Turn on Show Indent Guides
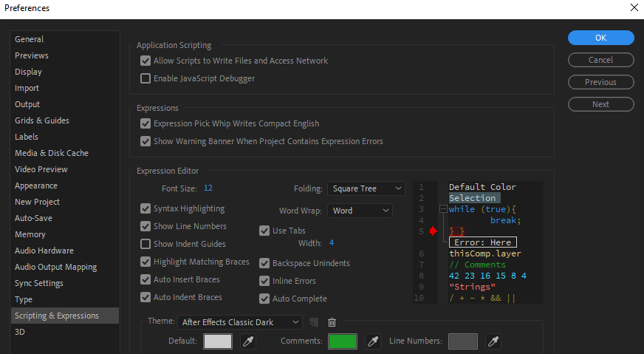The image size is (644, 354). click(145, 244)
